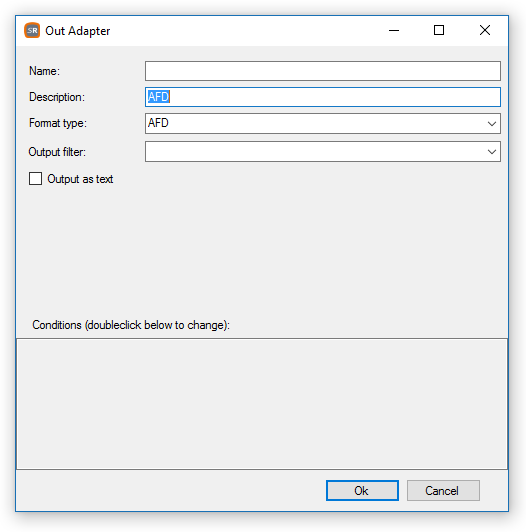Click the SR application icon in title bar
The image size is (526, 532).
point(32,31)
